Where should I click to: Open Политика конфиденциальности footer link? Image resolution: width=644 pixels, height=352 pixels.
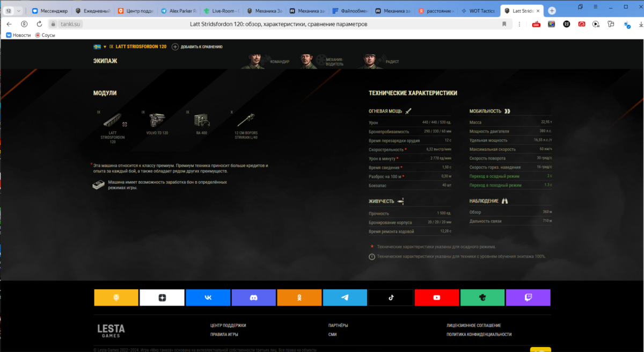479,334
